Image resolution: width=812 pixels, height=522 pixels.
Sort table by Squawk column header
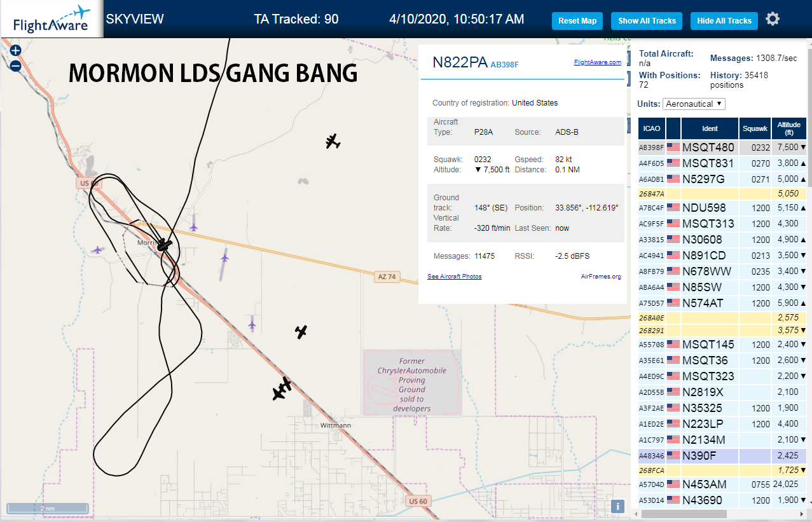coord(755,128)
